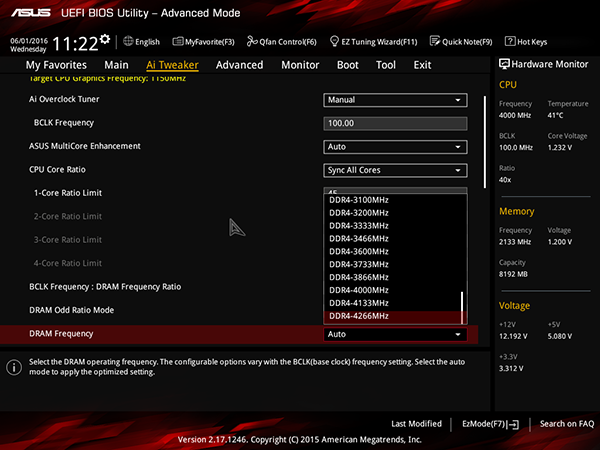
Task: Open Qfan Control(F6) fan icon
Action: click(252, 41)
